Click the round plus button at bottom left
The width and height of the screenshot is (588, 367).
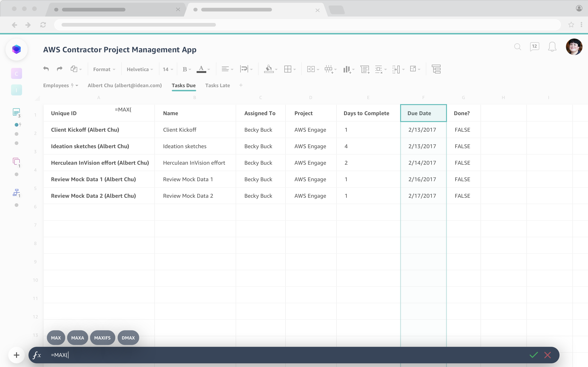[x=17, y=355]
